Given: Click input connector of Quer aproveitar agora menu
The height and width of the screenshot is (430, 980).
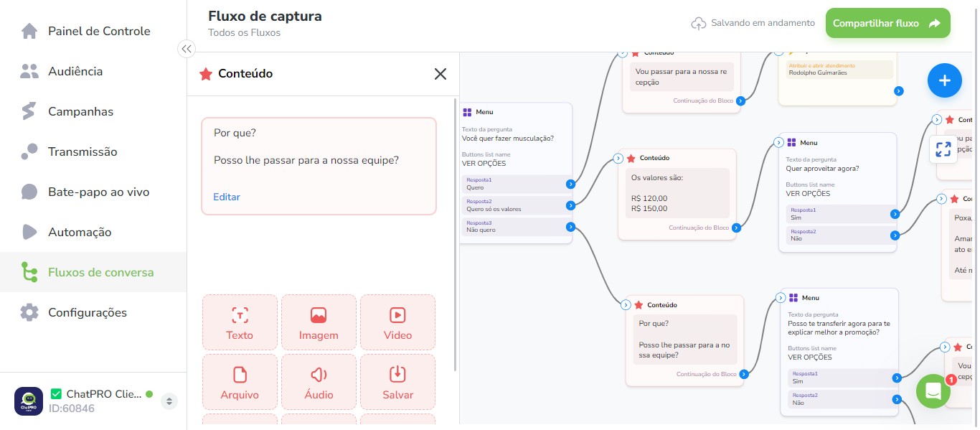Looking at the screenshot, I should 779,142.
